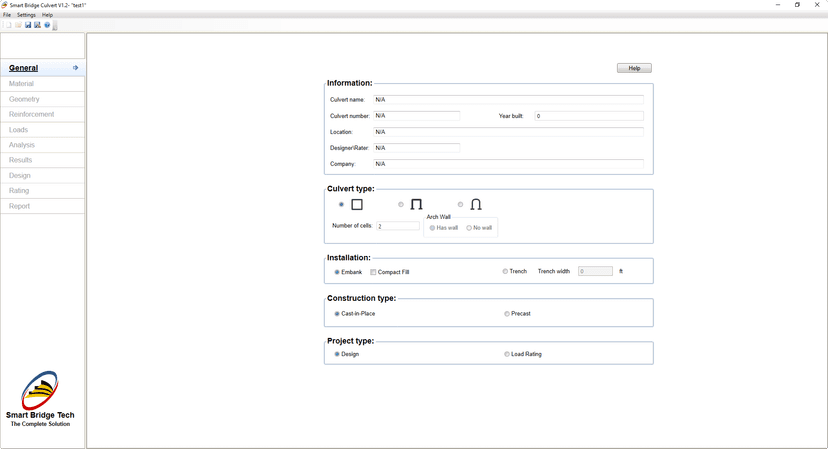Click the Open folder toolbar icon
Screen dimensions: 828x449
coord(18,25)
